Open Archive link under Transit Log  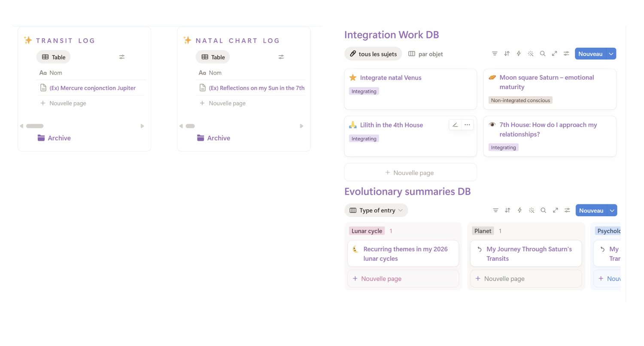[54, 138]
